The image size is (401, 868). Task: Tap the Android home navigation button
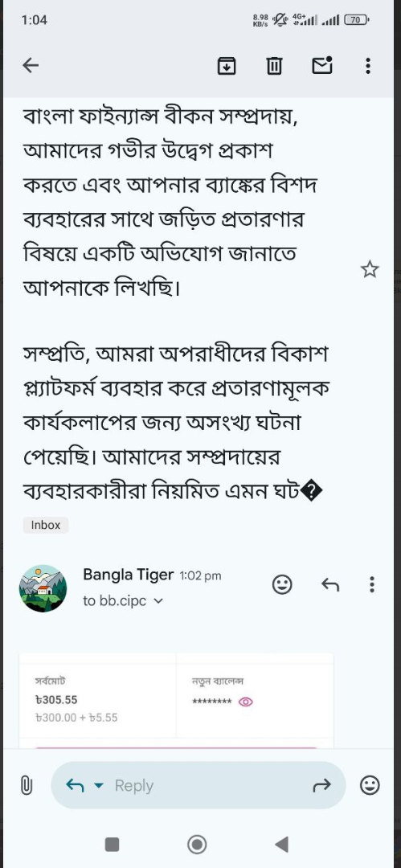[x=197, y=844]
